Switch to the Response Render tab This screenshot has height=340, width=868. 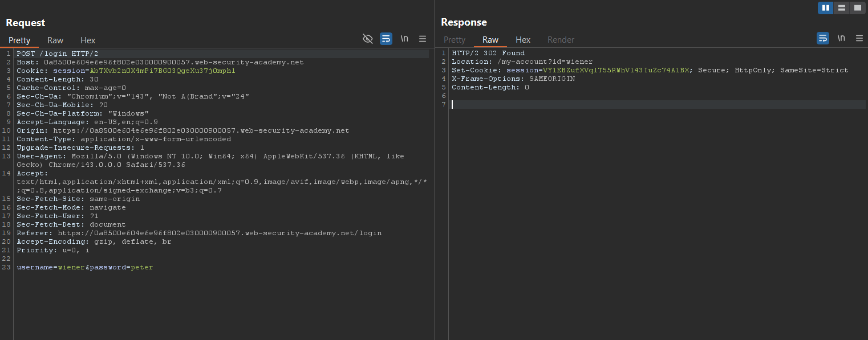tap(561, 40)
